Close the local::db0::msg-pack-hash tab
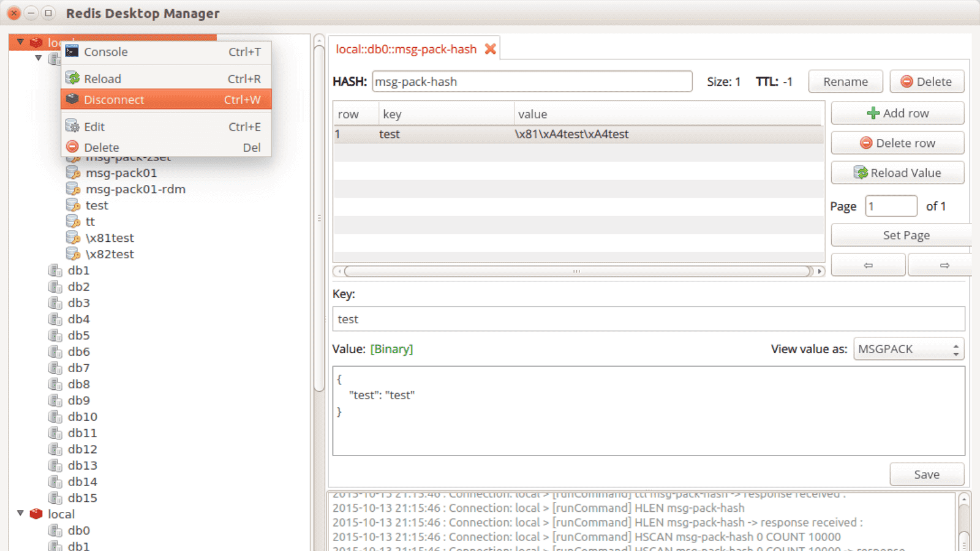This screenshot has width=980, height=551. point(490,49)
